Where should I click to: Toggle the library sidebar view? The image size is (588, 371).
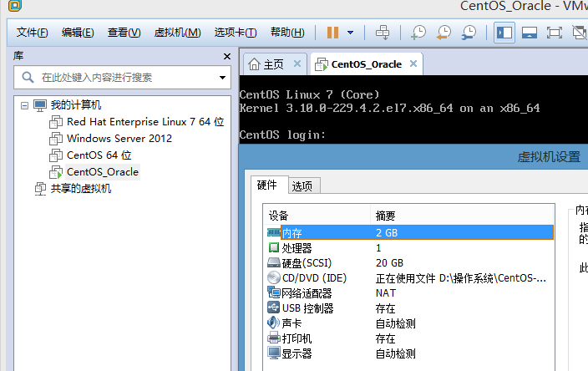[x=504, y=33]
